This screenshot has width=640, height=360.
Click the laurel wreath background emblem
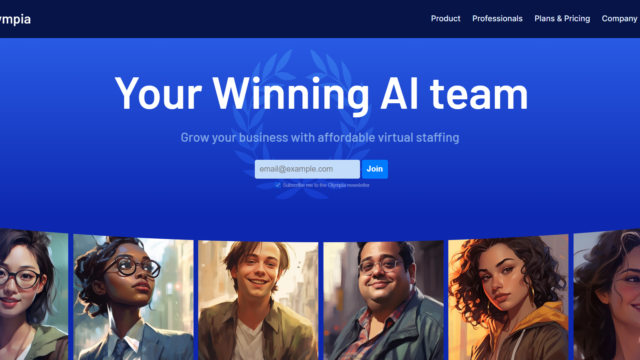[303, 122]
